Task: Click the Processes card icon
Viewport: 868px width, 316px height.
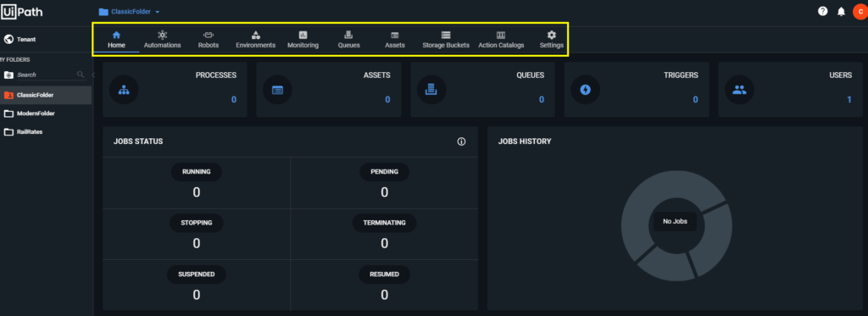Action: tap(124, 90)
